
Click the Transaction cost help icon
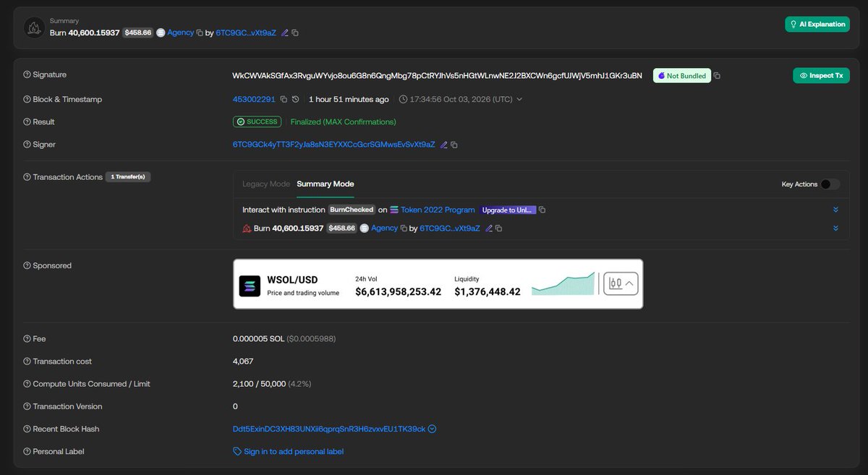pos(27,361)
